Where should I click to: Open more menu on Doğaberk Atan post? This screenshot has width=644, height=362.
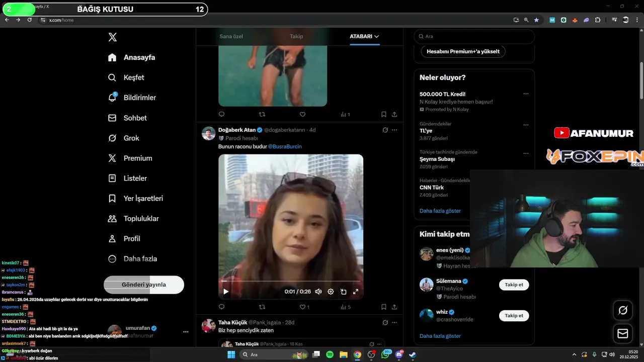[394, 130]
